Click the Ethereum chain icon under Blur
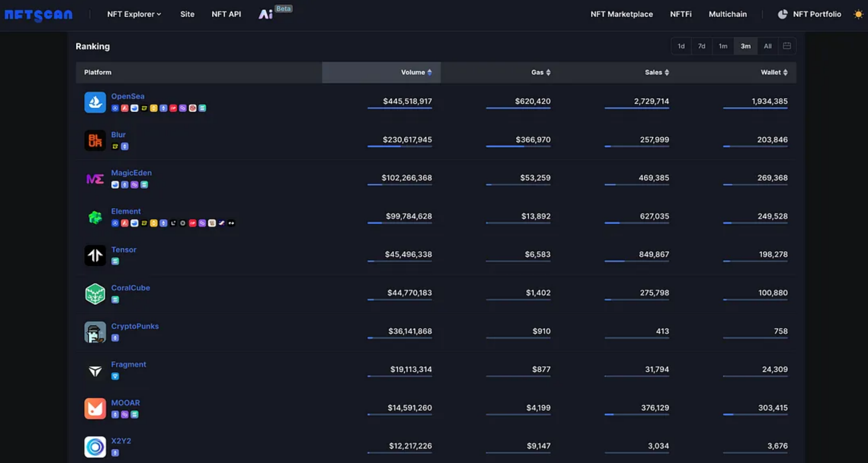This screenshot has width=868, height=463. 124,146
